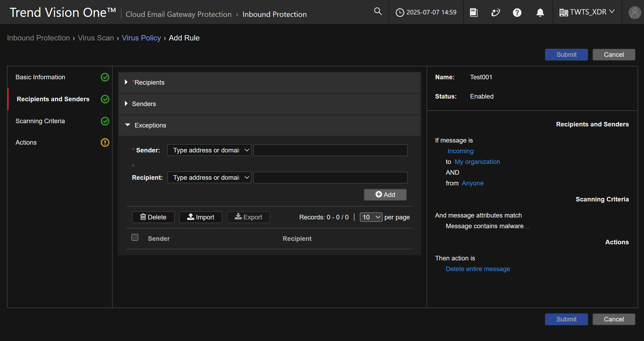Go to Scanning Criteria step
Image resolution: width=644 pixels, height=341 pixels.
coord(40,121)
